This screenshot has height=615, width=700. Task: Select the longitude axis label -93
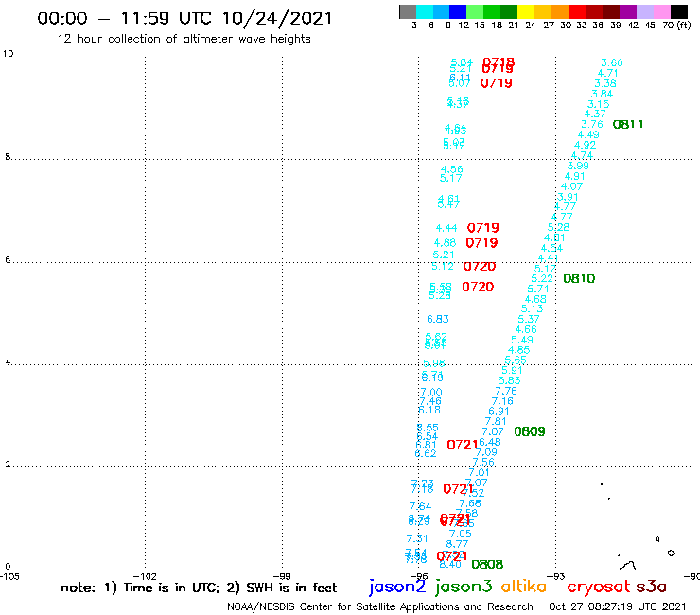[556, 576]
